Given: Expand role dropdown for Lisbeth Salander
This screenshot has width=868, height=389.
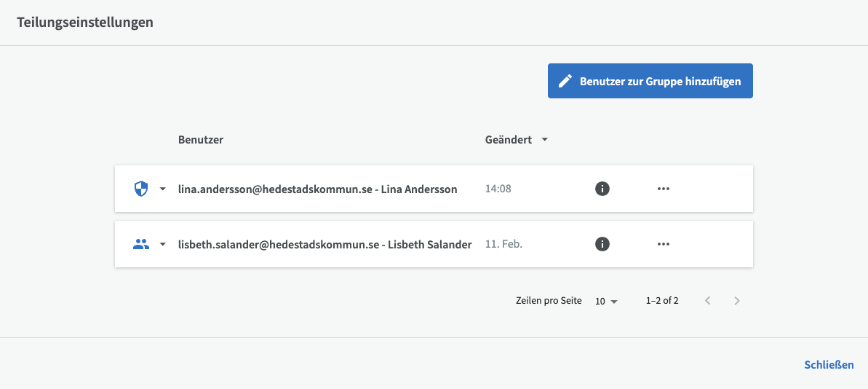Looking at the screenshot, I should pos(163,245).
